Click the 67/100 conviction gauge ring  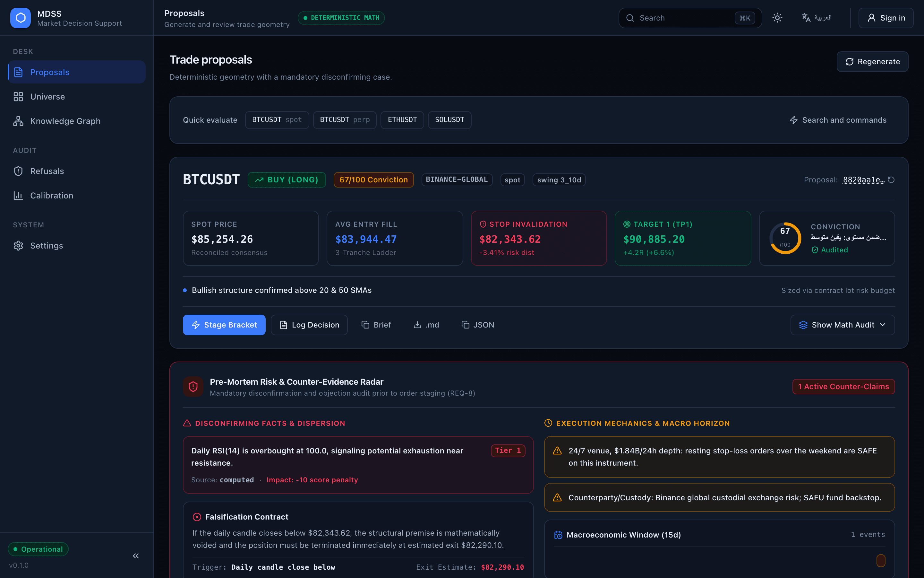(785, 238)
